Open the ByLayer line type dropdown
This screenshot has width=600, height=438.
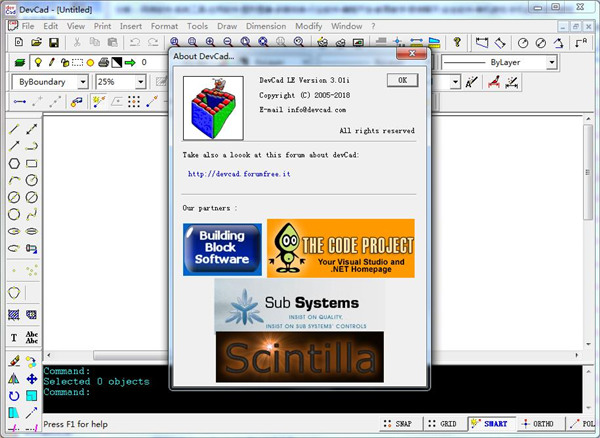click(x=551, y=62)
